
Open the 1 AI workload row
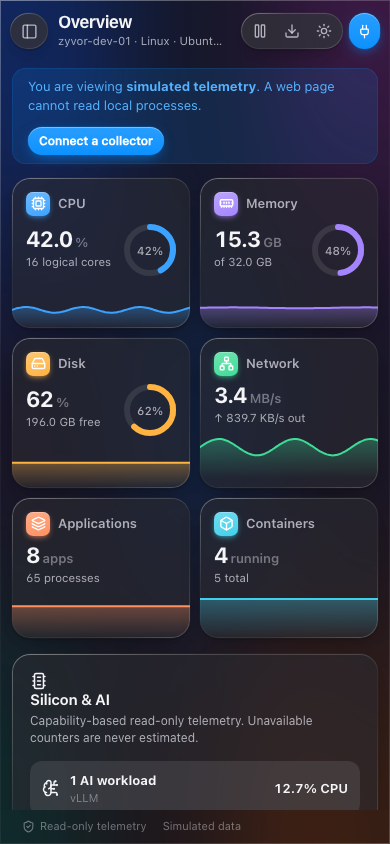[195, 787]
